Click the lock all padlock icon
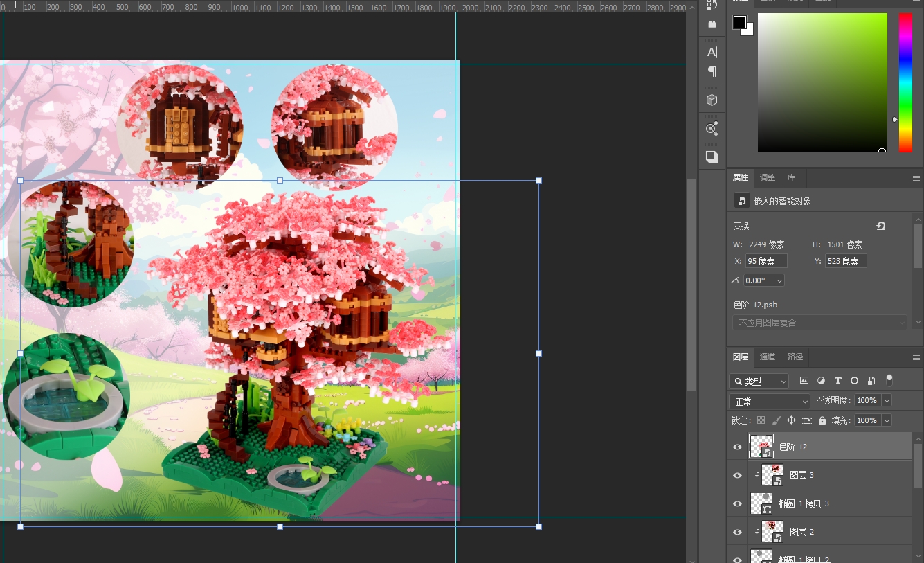The image size is (924, 563). [822, 420]
